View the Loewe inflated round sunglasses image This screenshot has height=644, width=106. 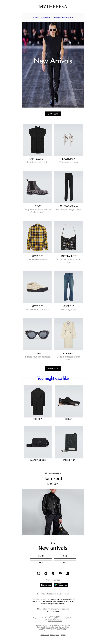[x=37, y=334]
